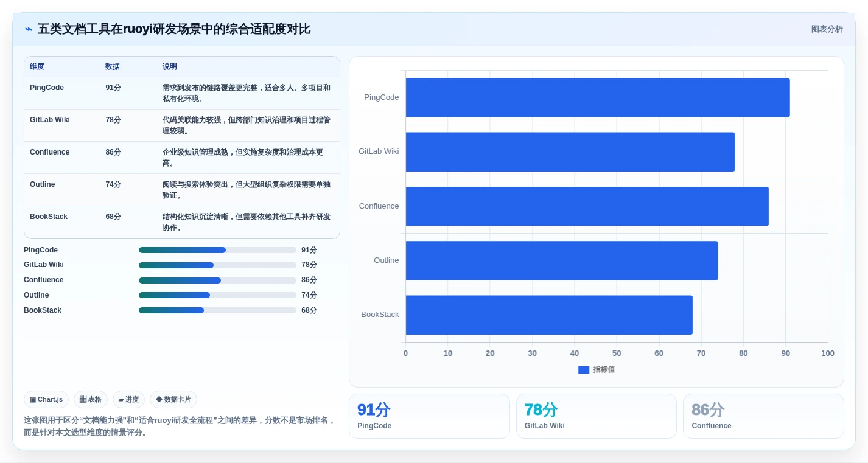This screenshot has height=463, width=868.
Task: Click the 91分 value in the table
Action: [113, 88]
